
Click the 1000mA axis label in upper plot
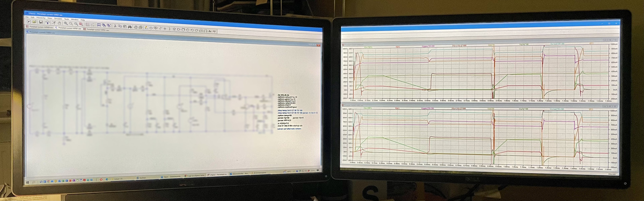tap(614, 44)
